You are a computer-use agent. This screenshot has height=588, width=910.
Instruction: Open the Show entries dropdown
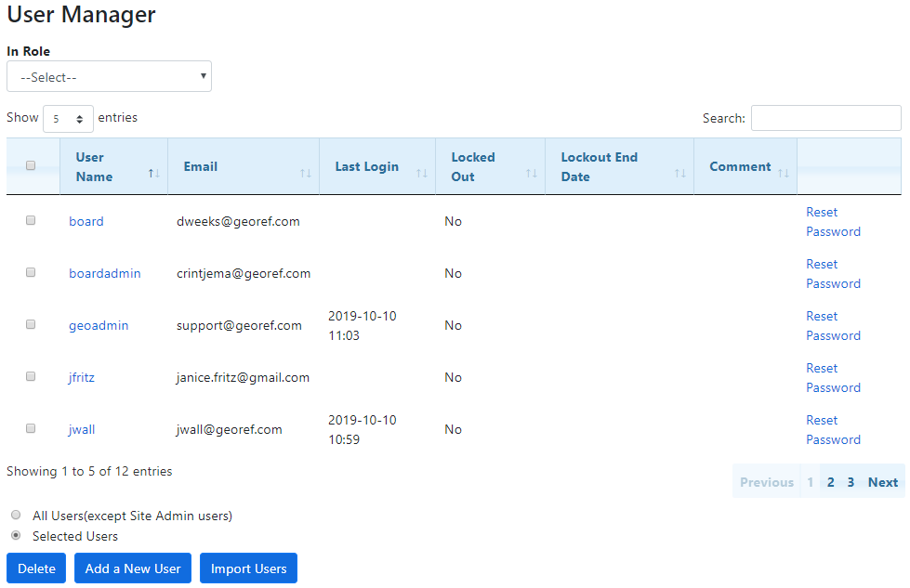click(x=68, y=118)
